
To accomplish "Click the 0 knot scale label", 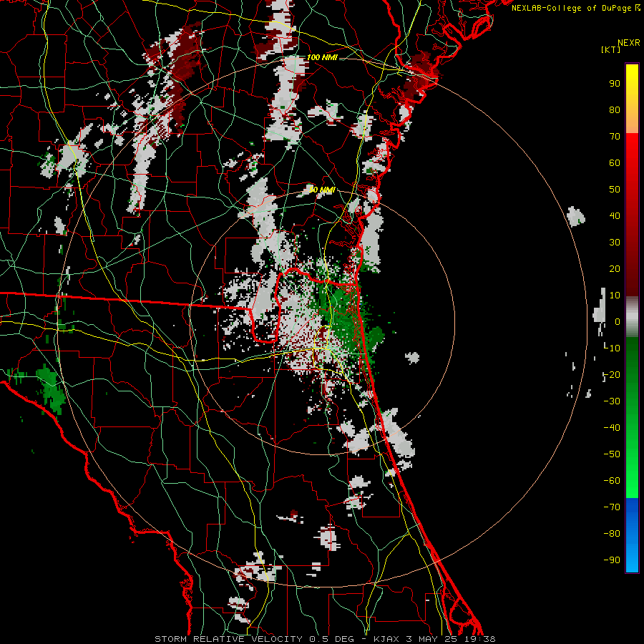I will (x=618, y=322).
